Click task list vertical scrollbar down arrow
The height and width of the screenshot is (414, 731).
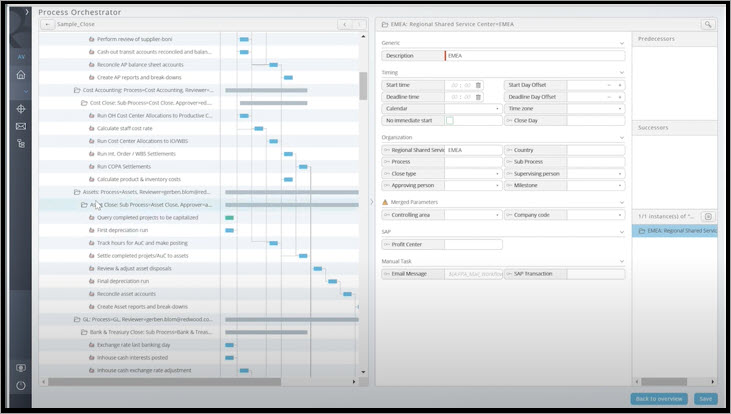tap(363, 372)
